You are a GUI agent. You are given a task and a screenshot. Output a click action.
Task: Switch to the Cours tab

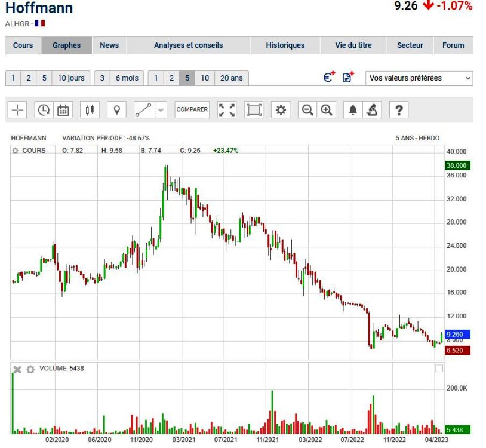23,45
